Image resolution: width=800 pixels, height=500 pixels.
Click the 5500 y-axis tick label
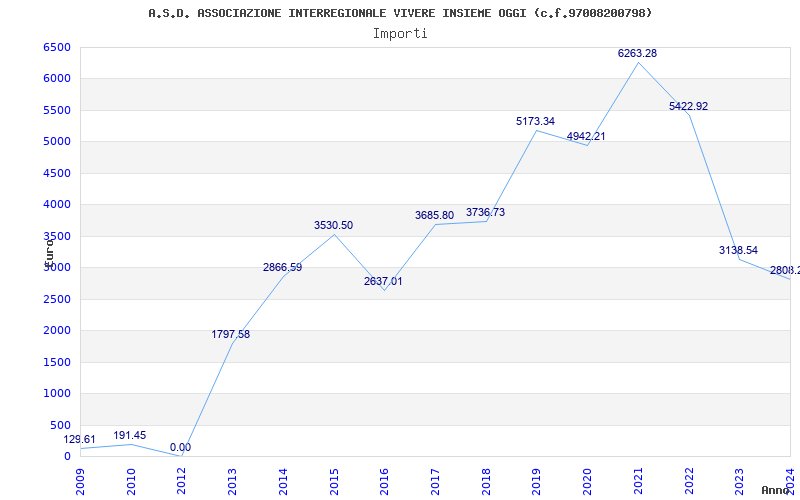click(x=57, y=110)
